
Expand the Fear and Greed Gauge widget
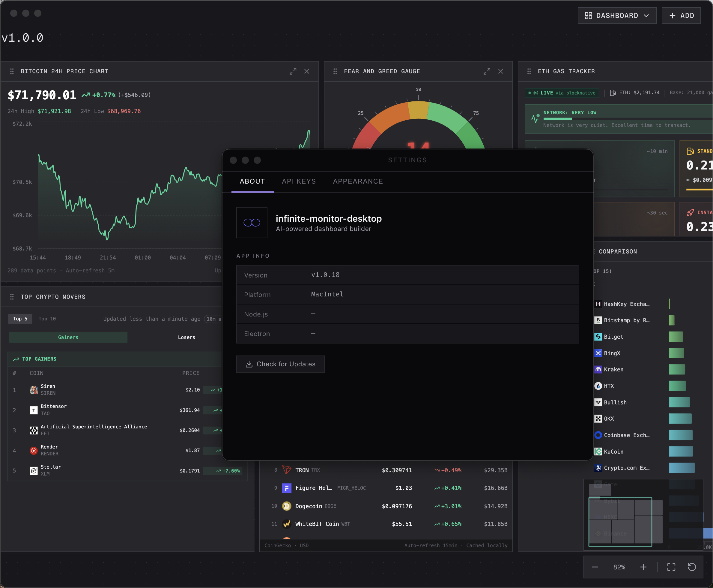[487, 71]
